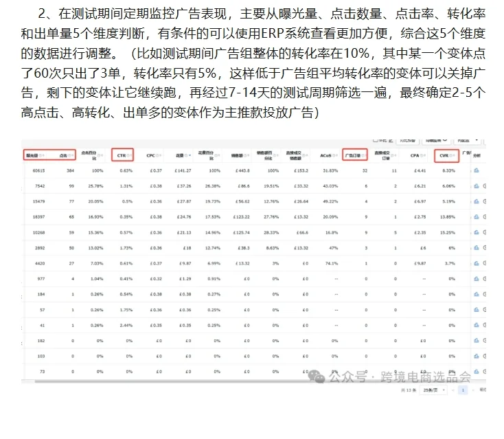Open the analysis icon in the 4420 row

(477, 263)
